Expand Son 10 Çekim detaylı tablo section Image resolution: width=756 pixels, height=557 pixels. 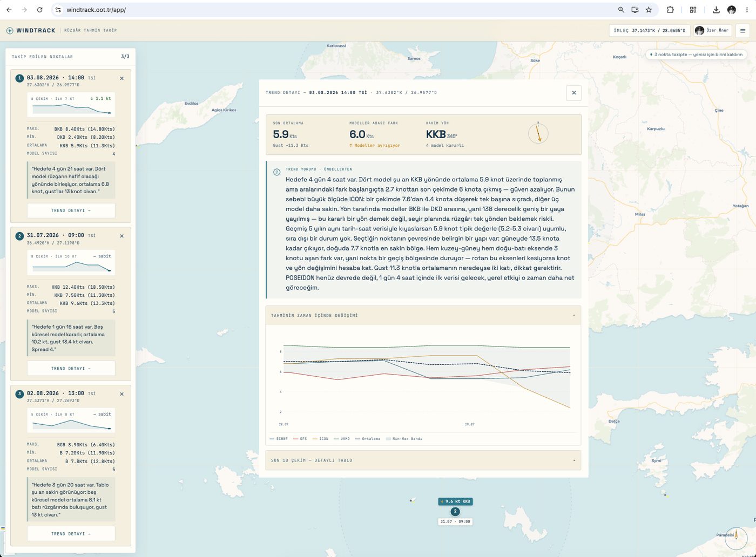423,460
